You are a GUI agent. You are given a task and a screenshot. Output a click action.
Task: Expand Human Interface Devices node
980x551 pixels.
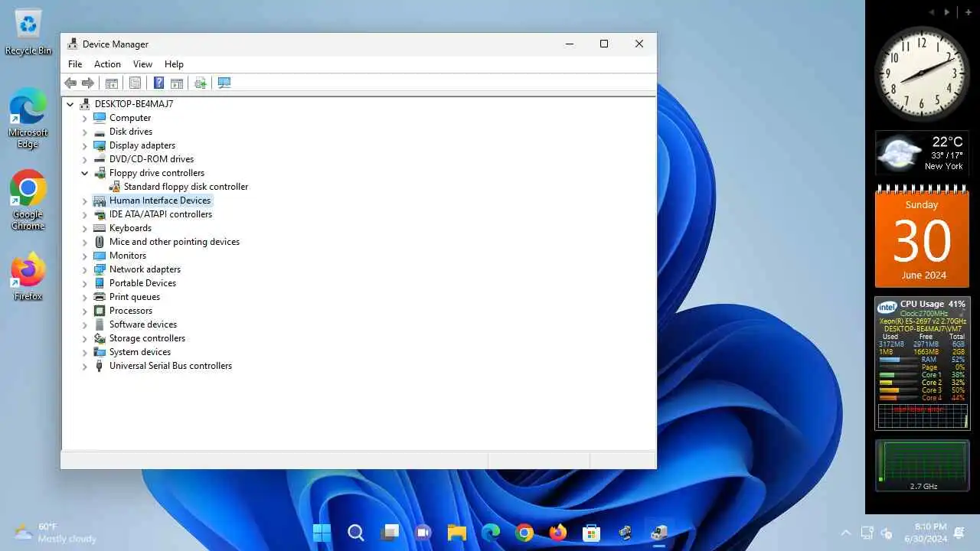pos(85,201)
